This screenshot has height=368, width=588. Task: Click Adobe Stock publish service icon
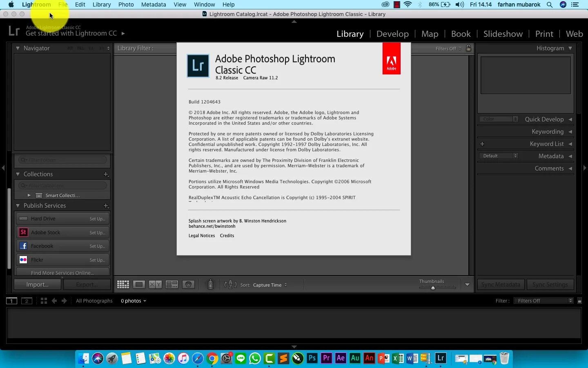(23, 232)
